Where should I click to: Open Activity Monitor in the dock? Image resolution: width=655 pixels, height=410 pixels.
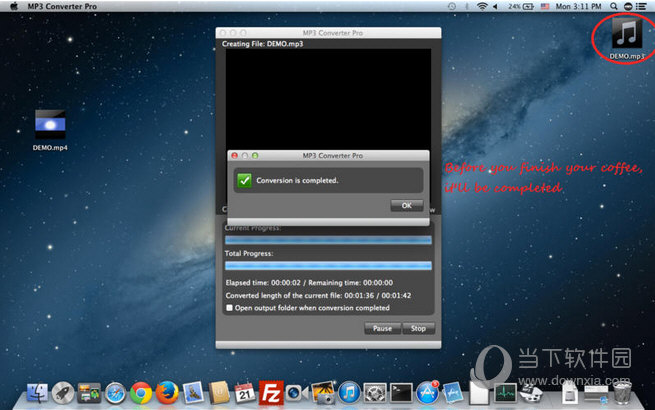[x=505, y=394]
